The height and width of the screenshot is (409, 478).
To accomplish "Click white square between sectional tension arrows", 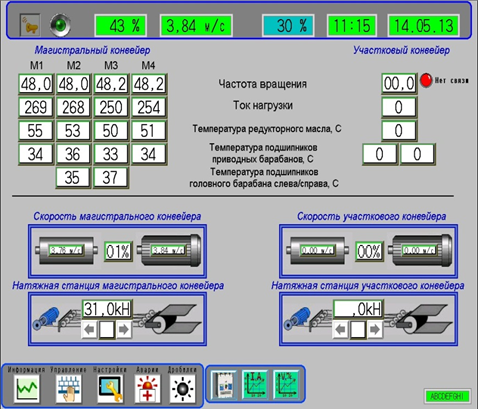I will pos(358,330).
